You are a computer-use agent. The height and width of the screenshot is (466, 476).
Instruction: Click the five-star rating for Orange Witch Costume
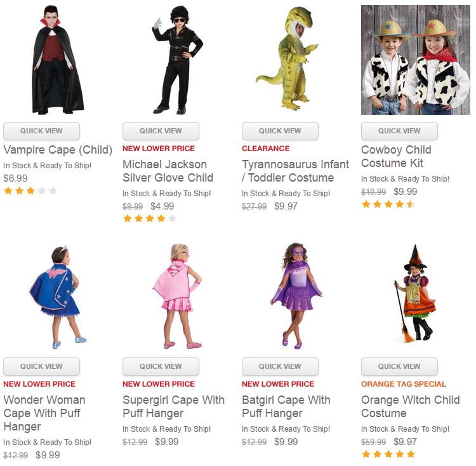[x=388, y=454]
